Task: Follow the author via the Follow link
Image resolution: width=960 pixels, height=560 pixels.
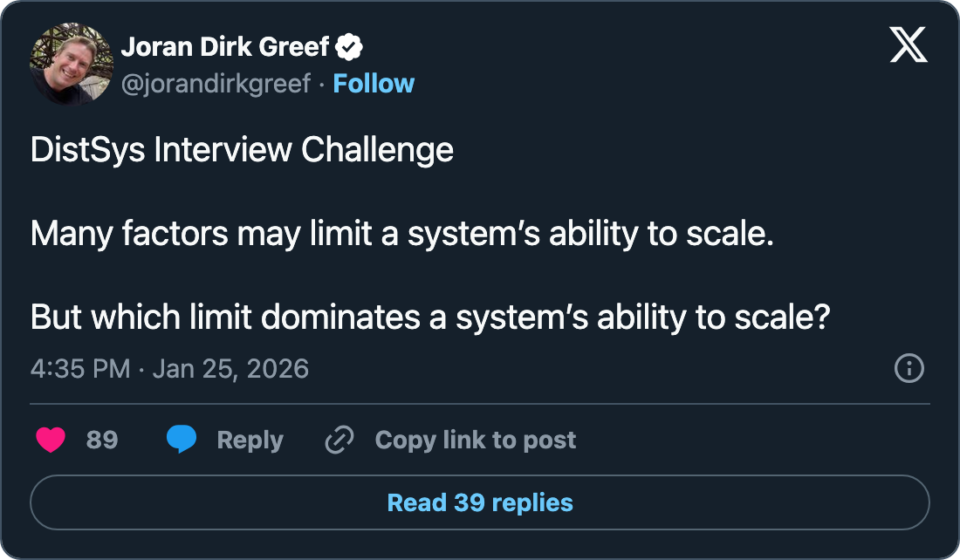Action: coord(374,84)
